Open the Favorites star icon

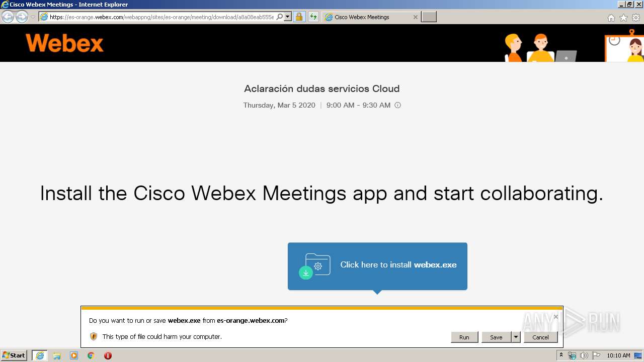point(623,18)
